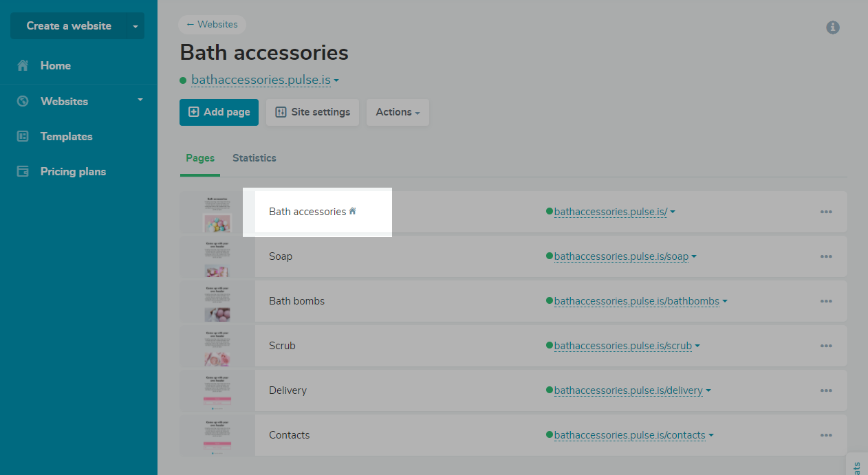
Task: Expand the bathaccessories.pulse.is/soap link dropdown
Action: (694, 256)
